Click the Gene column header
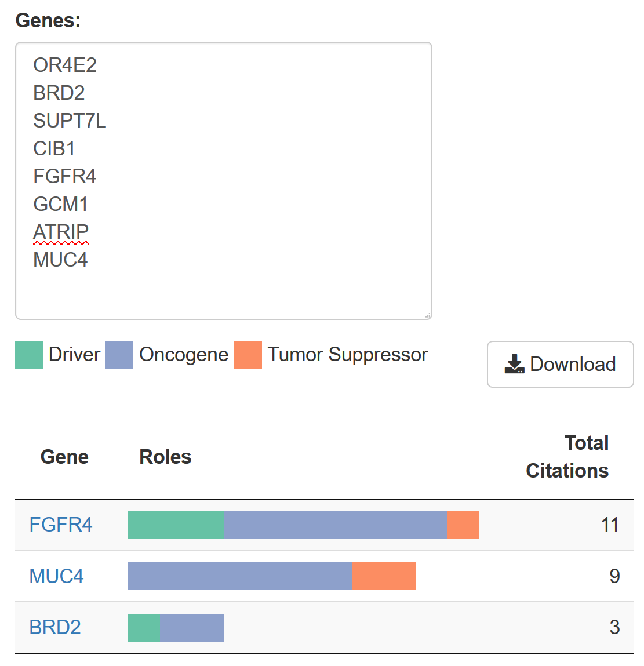Screen dimensions: 644x666 click(64, 457)
